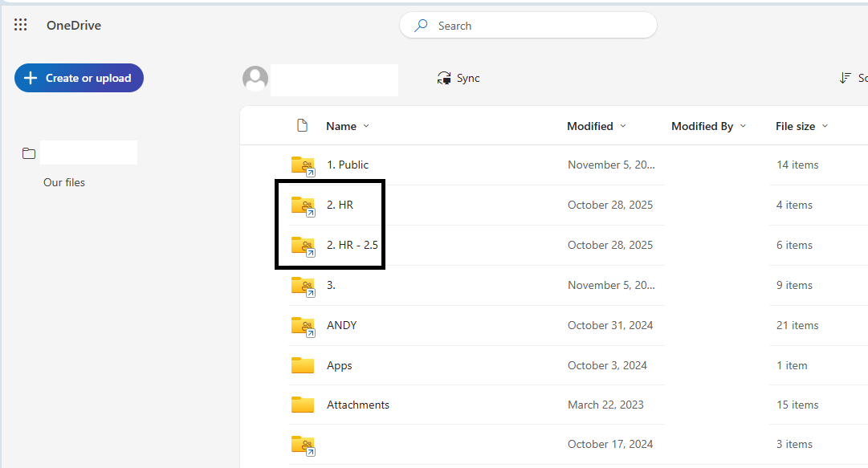Click the ANDY shared folder icon
This screenshot has height=468, width=868.
click(304, 327)
